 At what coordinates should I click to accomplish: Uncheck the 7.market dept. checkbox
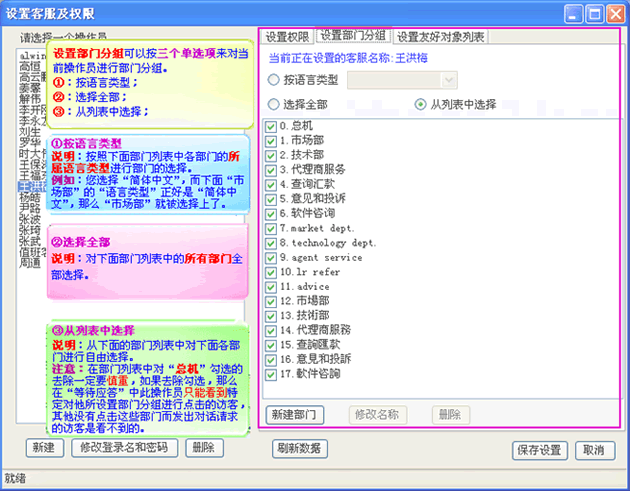click(x=271, y=228)
